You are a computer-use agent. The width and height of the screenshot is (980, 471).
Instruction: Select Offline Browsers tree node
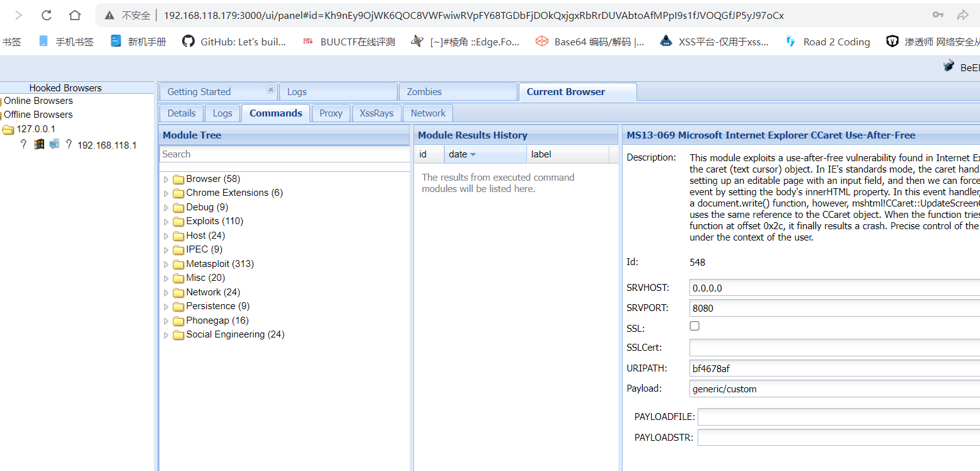pyautogui.click(x=38, y=115)
